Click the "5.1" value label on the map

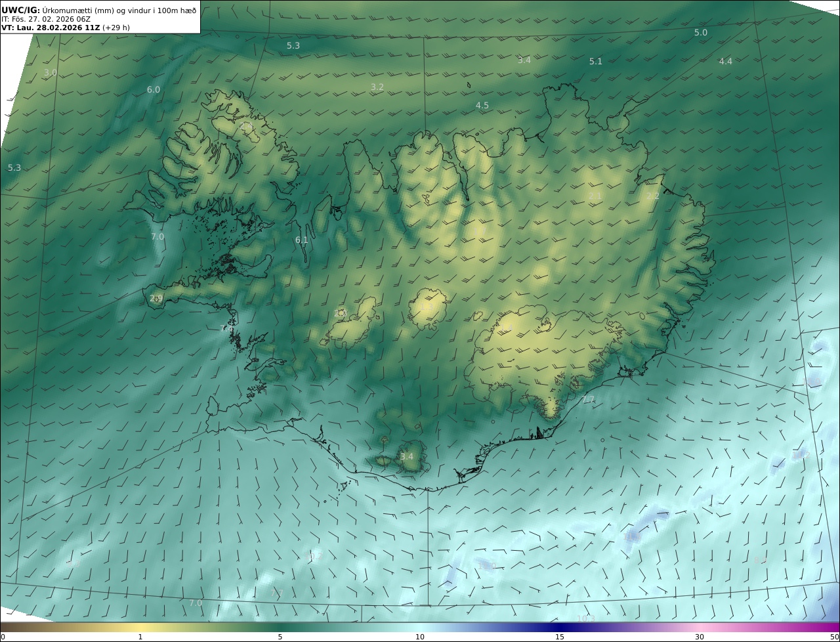(x=595, y=61)
